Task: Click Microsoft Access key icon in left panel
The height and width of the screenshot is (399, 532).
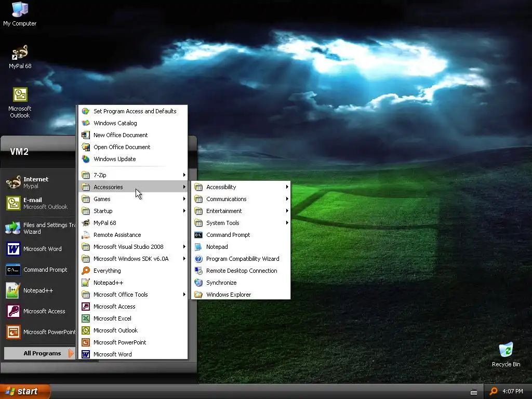Action: (x=13, y=311)
